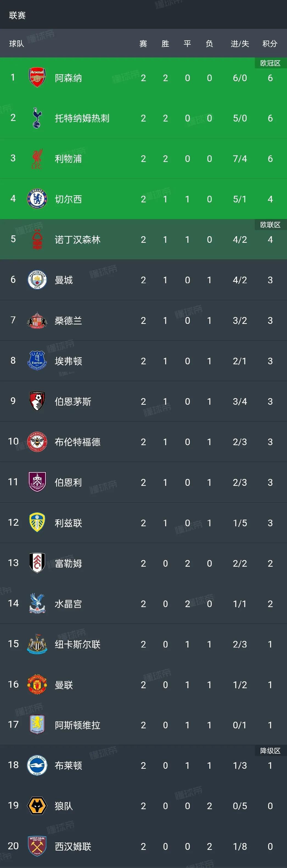The image size is (287, 868).
Task: Click the Arsenal club crest
Action: [x=37, y=78]
